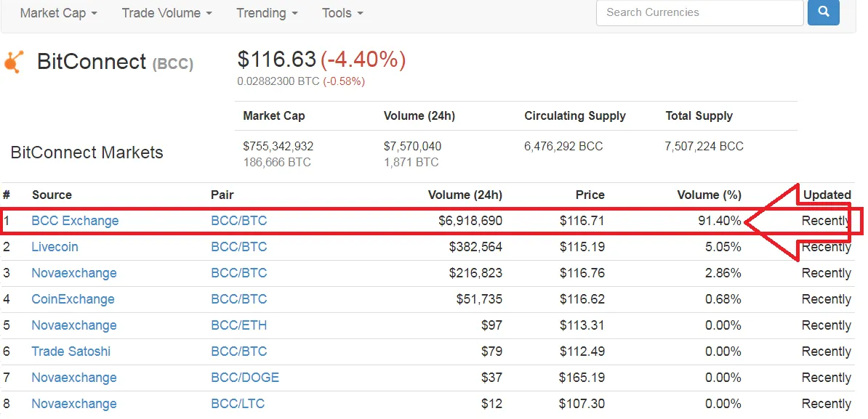This screenshot has height=419, width=868.
Task: Expand the Tools dropdown menu
Action: [x=342, y=13]
